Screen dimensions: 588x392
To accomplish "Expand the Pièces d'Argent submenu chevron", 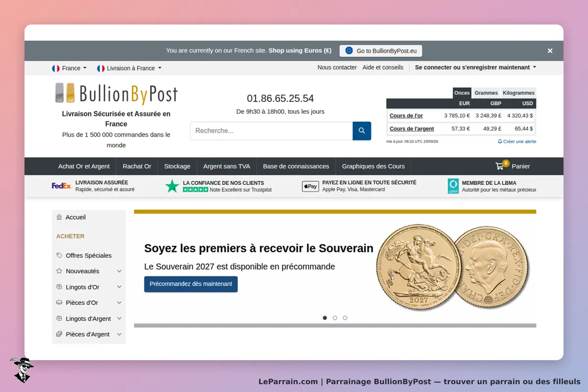I will click(119, 334).
